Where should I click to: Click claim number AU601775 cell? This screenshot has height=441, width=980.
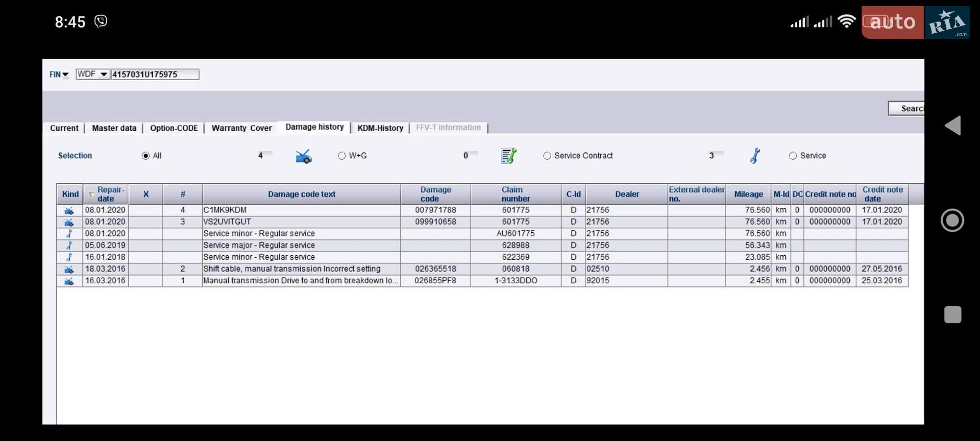[x=516, y=234]
